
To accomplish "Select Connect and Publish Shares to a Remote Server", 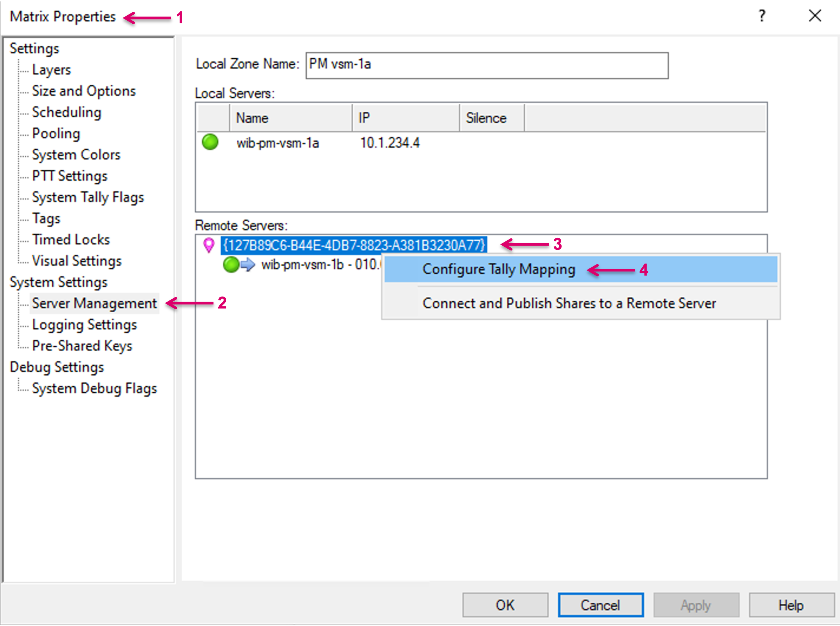I will 569,303.
